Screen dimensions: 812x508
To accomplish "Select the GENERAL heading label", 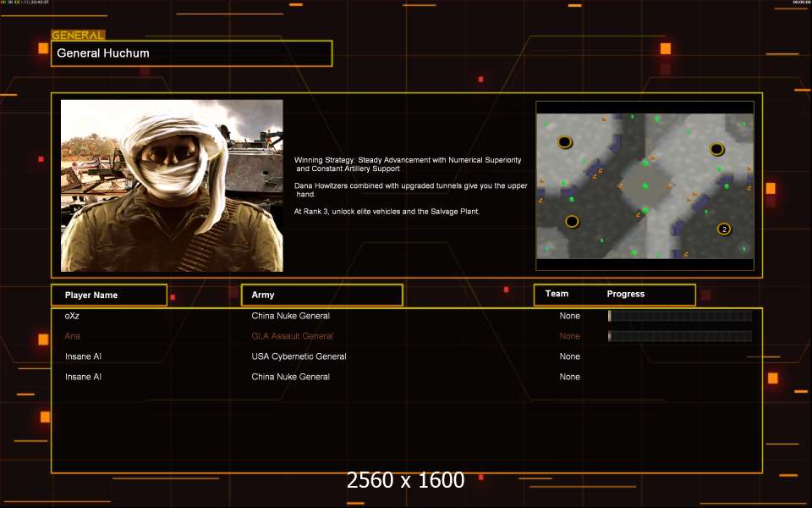I will click(x=78, y=36).
